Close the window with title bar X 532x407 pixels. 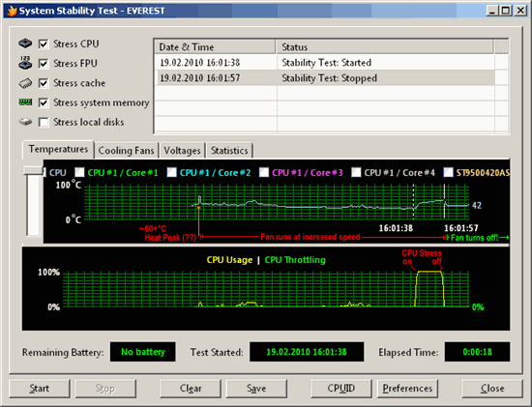(520, 11)
